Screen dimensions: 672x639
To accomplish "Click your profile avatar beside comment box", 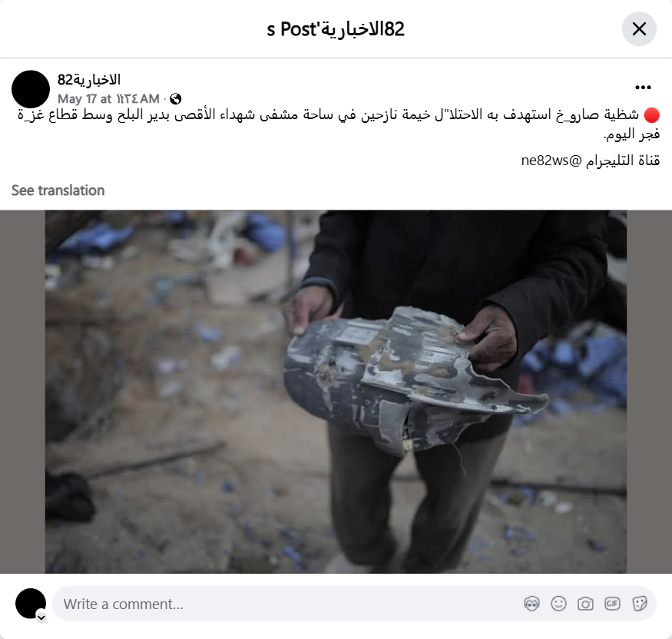I will 31,604.
